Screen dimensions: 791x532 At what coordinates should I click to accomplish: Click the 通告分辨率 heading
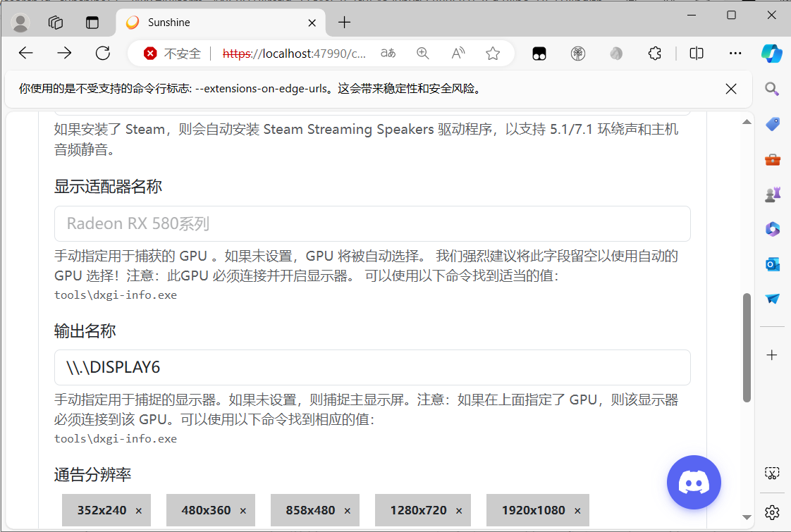(x=93, y=474)
